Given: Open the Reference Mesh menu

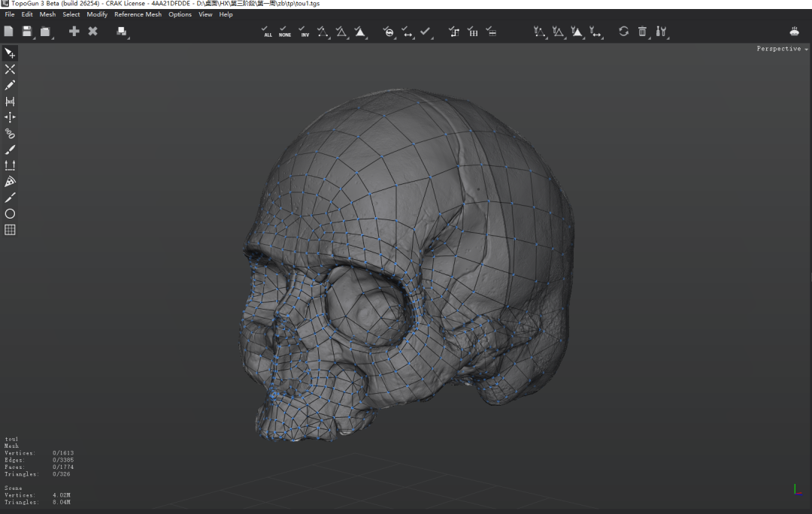Looking at the screenshot, I should [138, 14].
